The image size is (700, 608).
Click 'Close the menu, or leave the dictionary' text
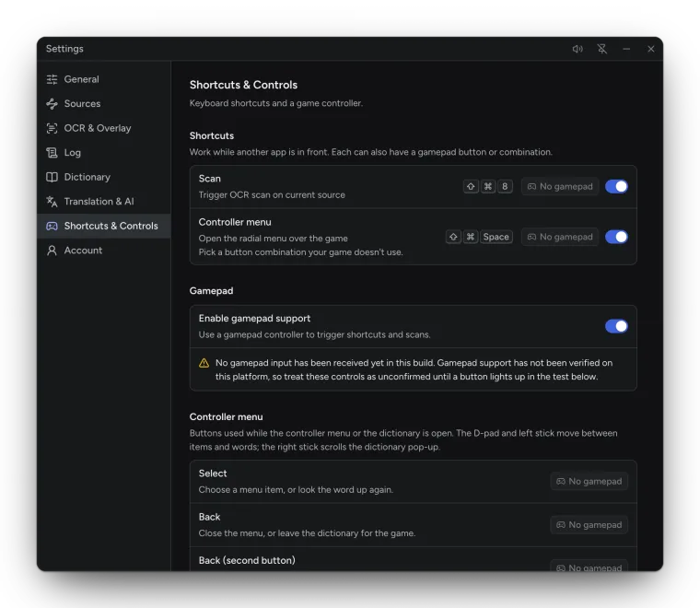click(x=307, y=533)
